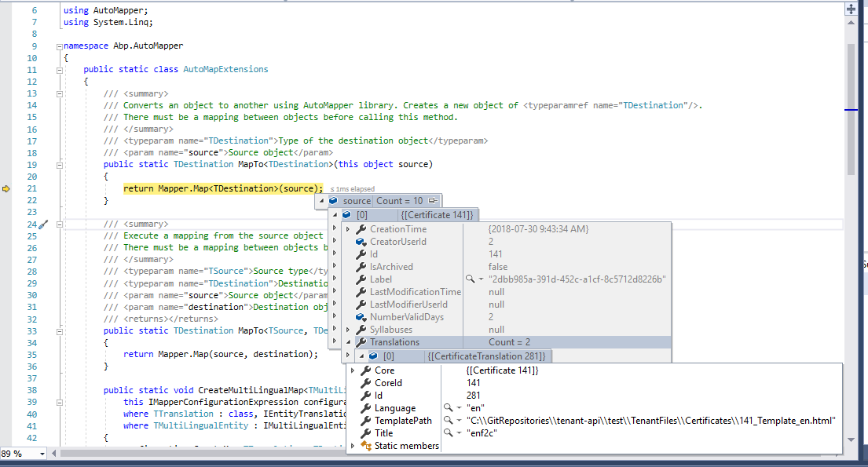The width and height of the screenshot is (868, 467).
Task: Collapse the Translations node showing Count = 2
Action: point(347,341)
